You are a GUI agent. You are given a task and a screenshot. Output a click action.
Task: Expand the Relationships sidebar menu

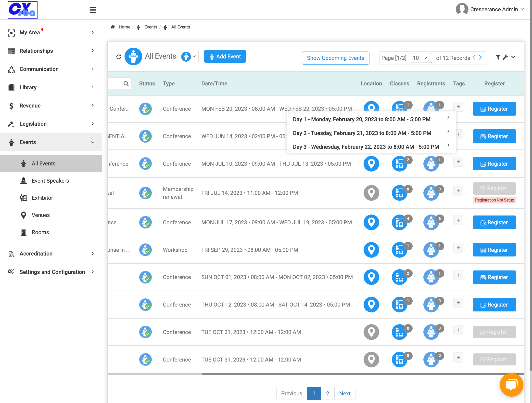(51, 51)
